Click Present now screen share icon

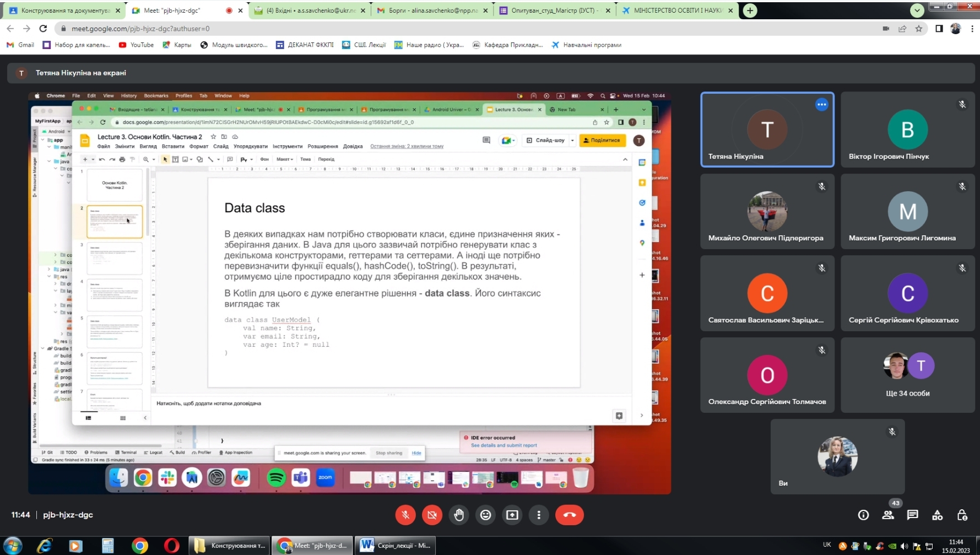tap(512, 515)
